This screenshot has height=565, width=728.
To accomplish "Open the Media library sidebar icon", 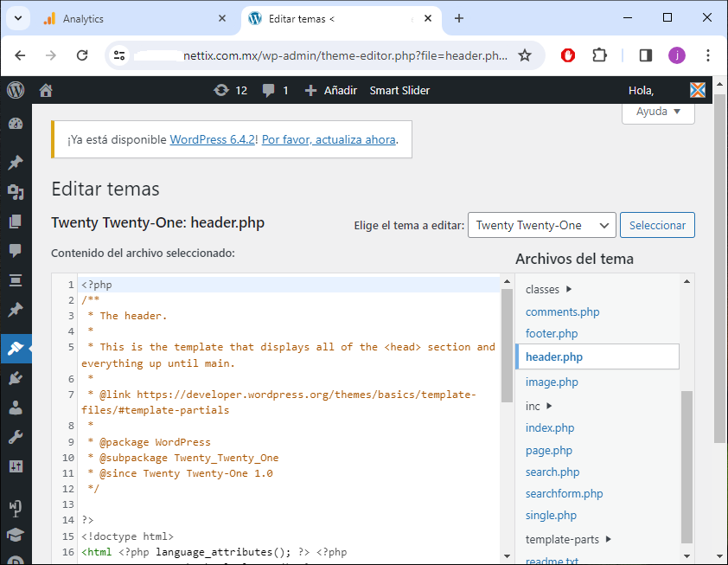I will tap(15, 192).
